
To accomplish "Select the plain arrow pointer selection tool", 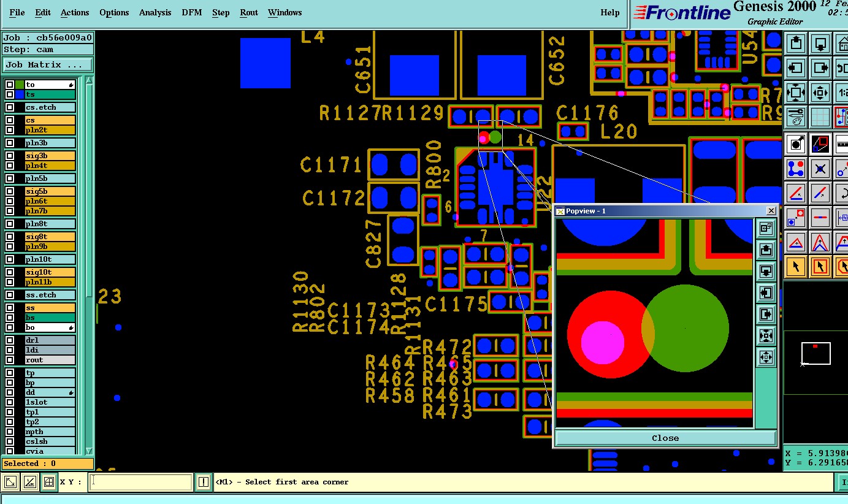I will (x=796, y=267).
